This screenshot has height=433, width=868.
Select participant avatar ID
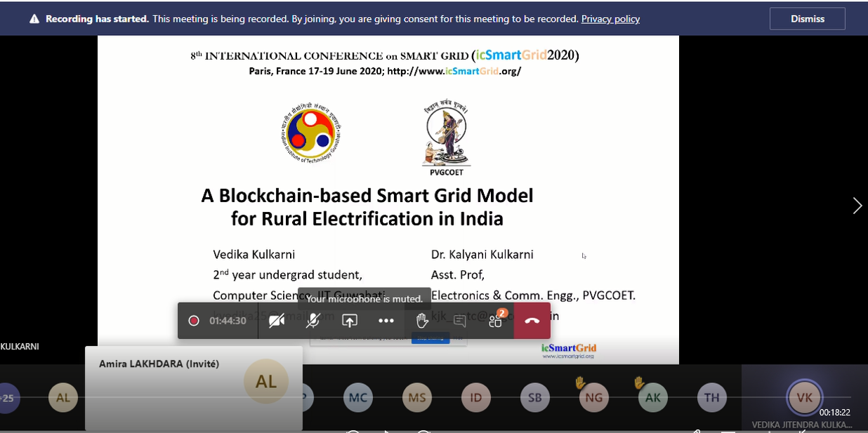[476, 398]
